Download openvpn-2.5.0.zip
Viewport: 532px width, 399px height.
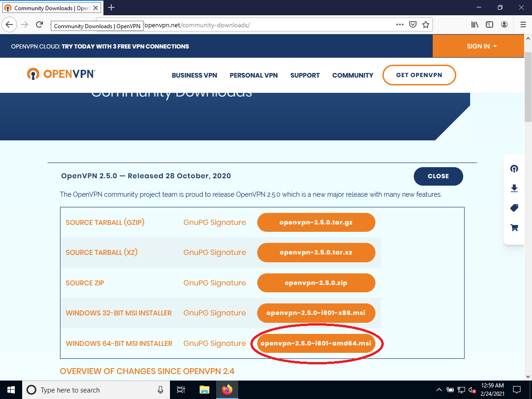316,283
